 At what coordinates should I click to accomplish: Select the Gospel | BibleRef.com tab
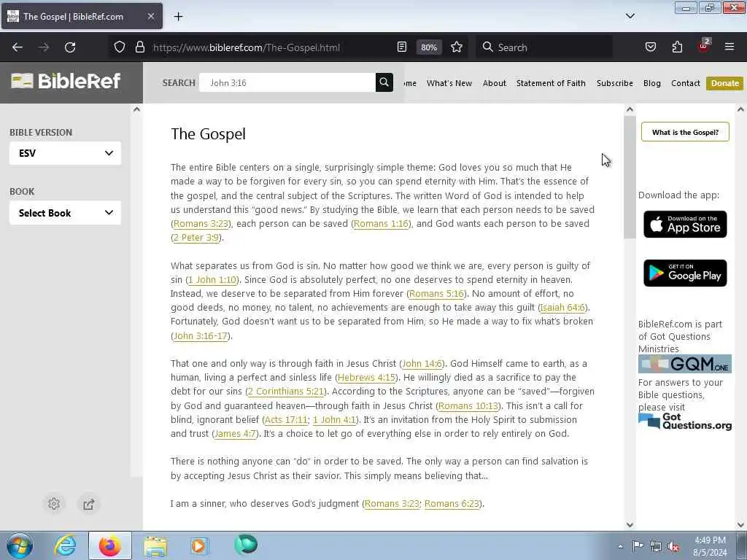(x=82, y=16)
